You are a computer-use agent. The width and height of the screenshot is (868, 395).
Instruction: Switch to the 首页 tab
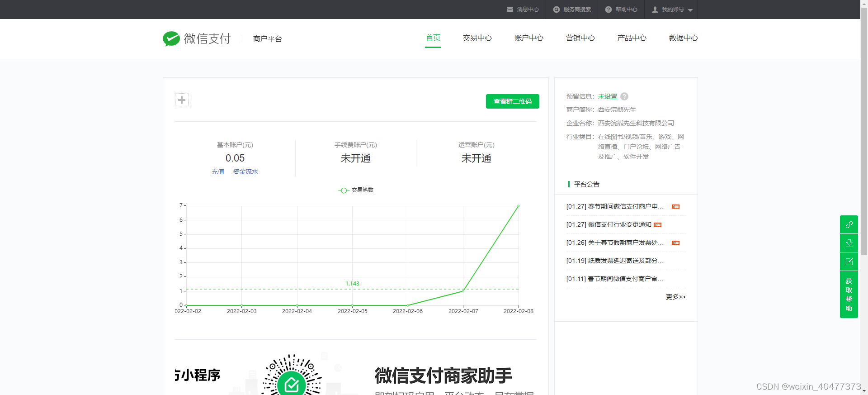433,38
